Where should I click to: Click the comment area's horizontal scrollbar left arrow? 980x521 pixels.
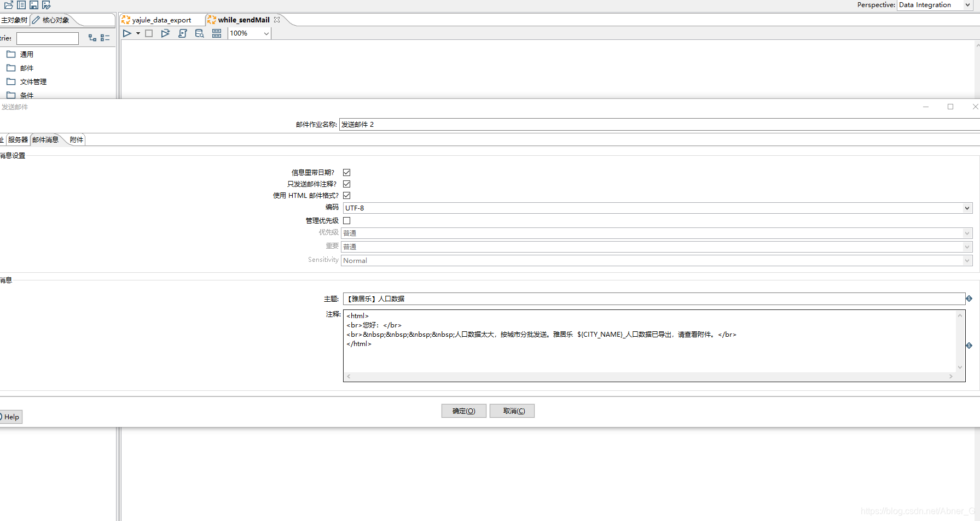(x=349, y=376)
